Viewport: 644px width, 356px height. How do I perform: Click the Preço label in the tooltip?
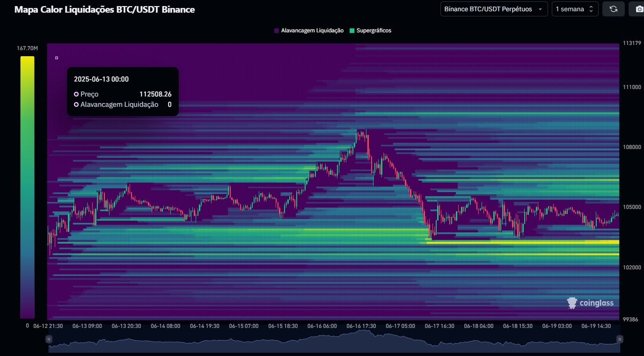[89, 94]
